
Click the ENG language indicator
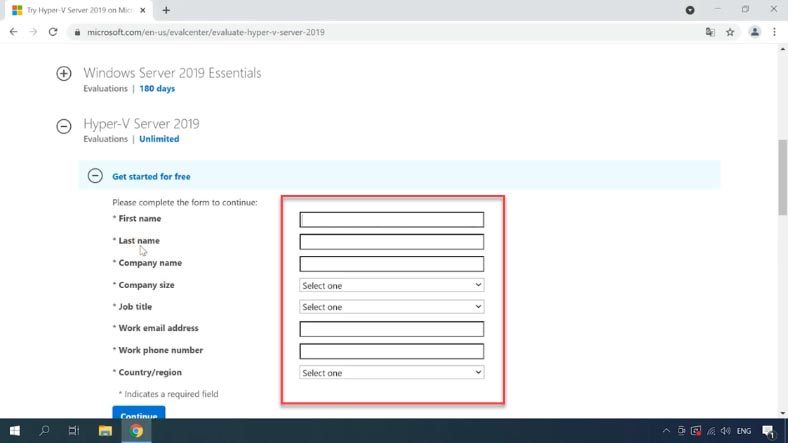744,431
